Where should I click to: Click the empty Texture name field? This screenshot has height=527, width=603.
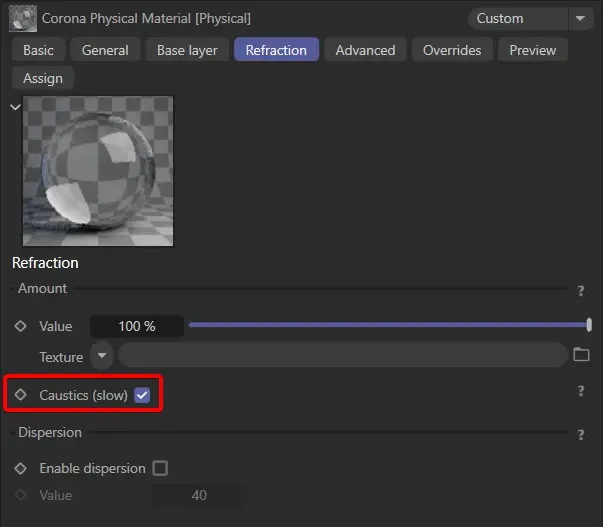coord(343,355)
